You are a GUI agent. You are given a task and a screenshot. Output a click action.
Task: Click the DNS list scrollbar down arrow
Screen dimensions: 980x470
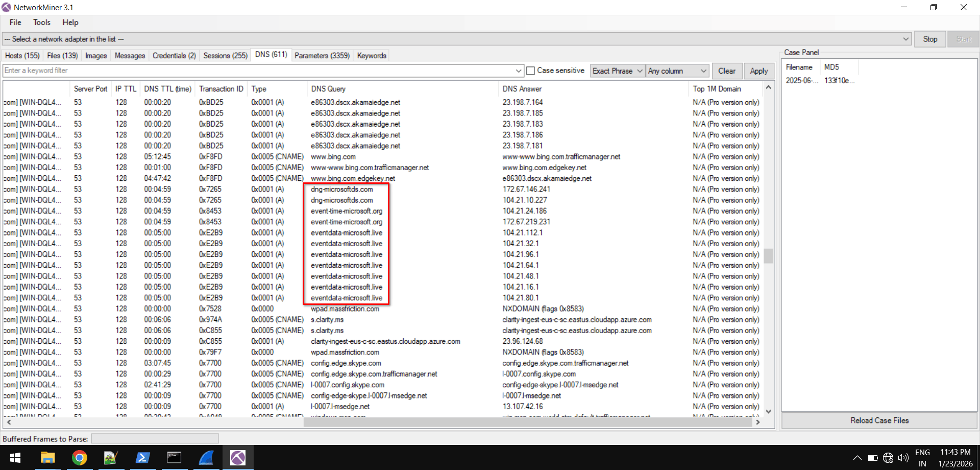[x=768, y=411]
